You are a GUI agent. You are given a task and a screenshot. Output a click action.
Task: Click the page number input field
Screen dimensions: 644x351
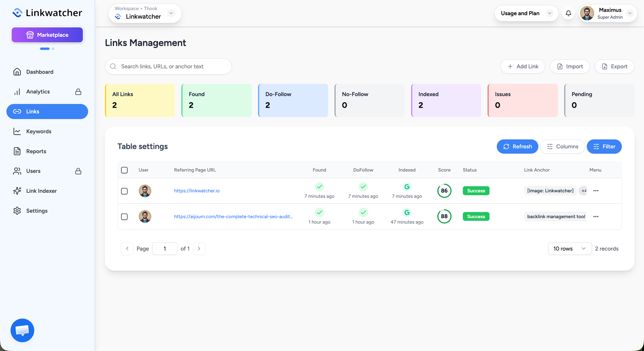point(165,248)
